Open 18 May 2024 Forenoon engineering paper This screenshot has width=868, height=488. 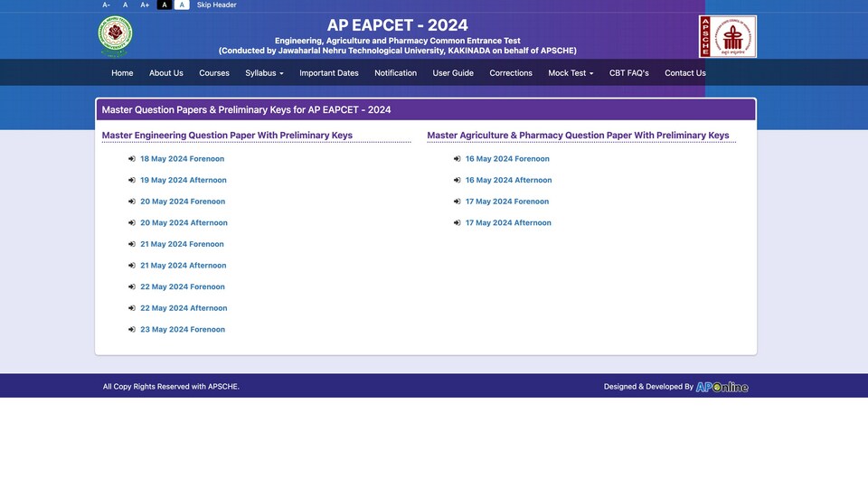tap(182, 159)
